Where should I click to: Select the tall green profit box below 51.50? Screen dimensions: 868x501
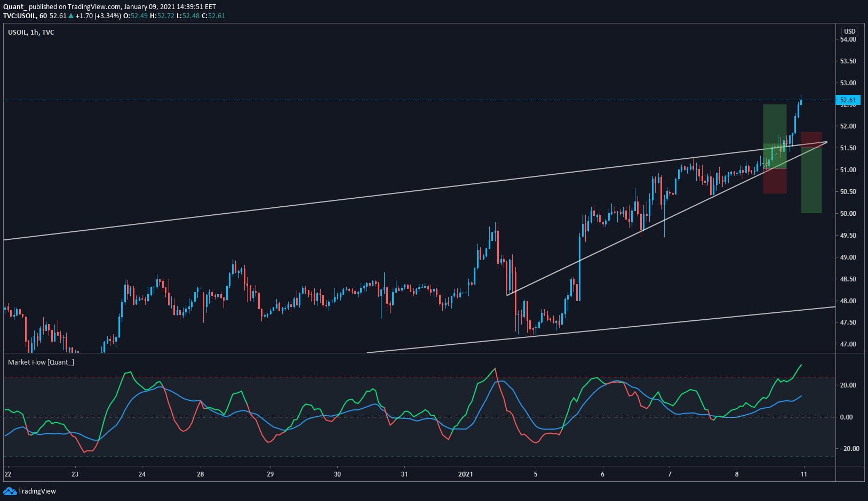click(811, 181)
